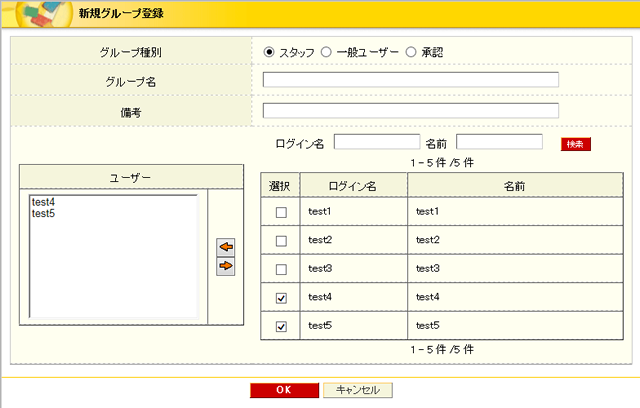Image resolution: width=640 pixels, height=408 pixels.
Task: Focus the グループ名 text field
Action: coord(410,80)
